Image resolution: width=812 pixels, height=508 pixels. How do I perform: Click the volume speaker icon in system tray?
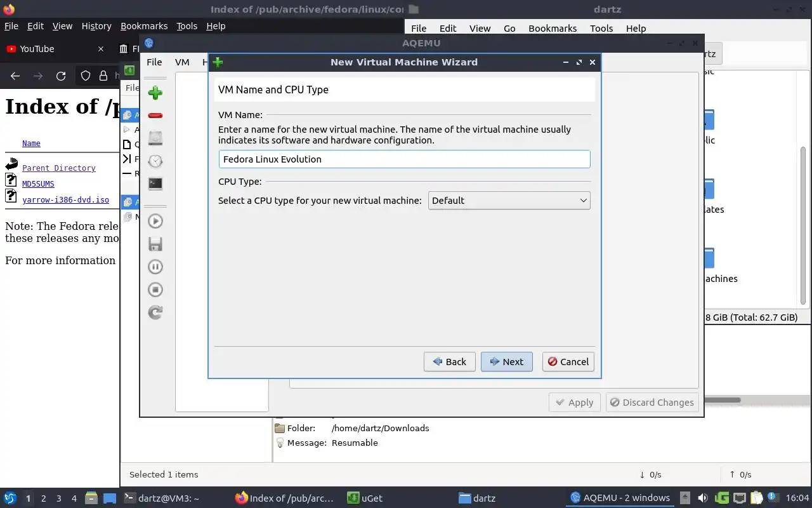pos(702,498)
